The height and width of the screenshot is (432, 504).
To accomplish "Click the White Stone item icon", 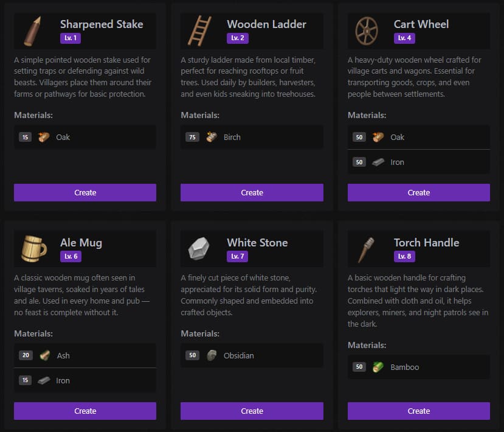I will (199, 249).
